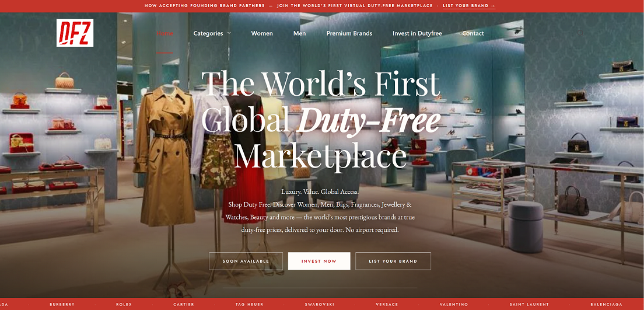Open the Women page

[x=262, y=33]
